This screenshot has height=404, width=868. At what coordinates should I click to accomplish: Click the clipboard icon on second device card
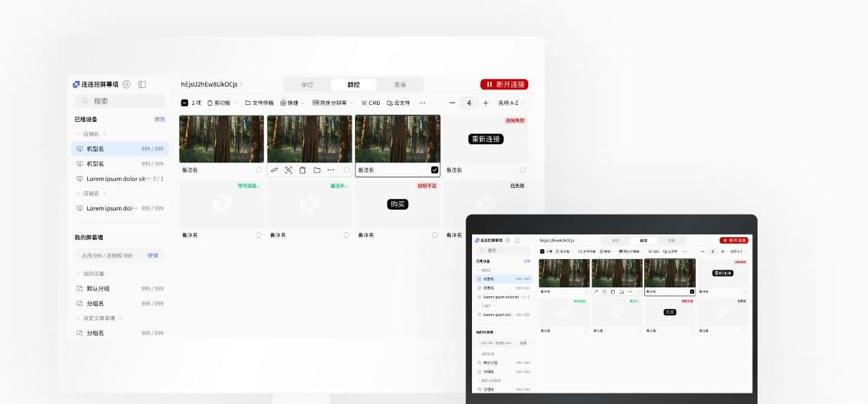(x=302, y=170)
